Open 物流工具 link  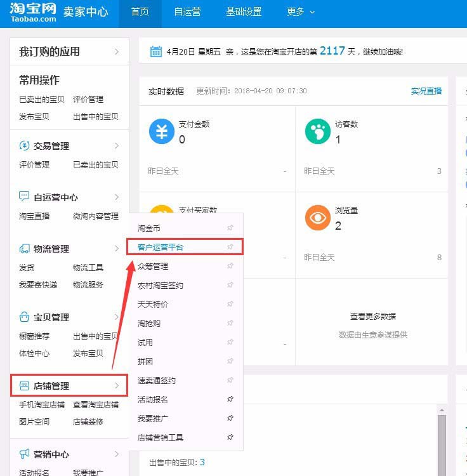(x=88, y=267)
